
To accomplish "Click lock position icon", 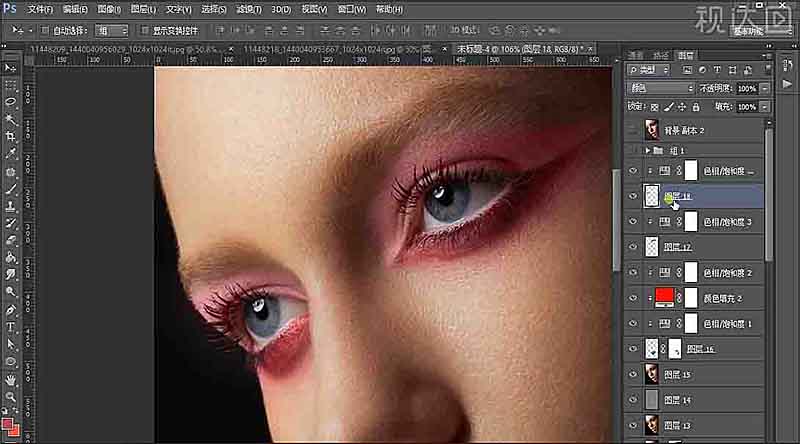I will point(682,107).
